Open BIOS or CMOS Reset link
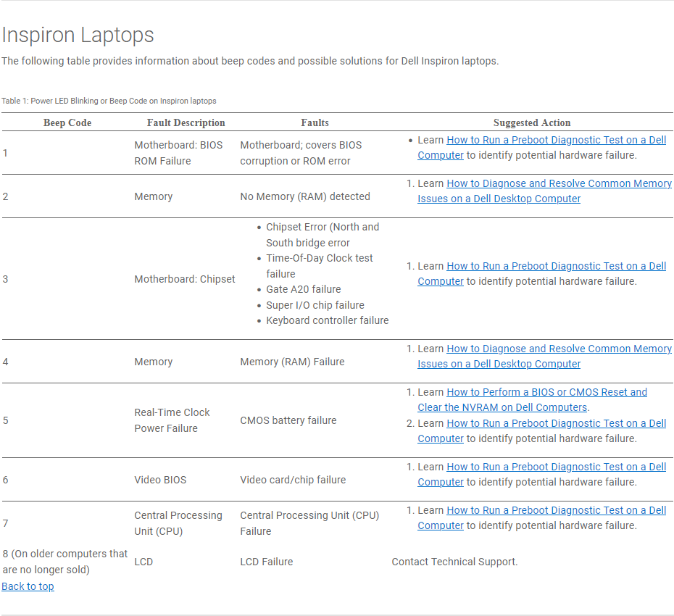 [x=546, y=392]
